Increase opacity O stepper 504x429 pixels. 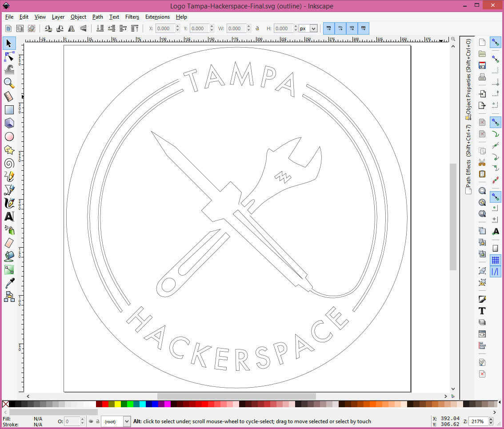click(x=82, y=419)
